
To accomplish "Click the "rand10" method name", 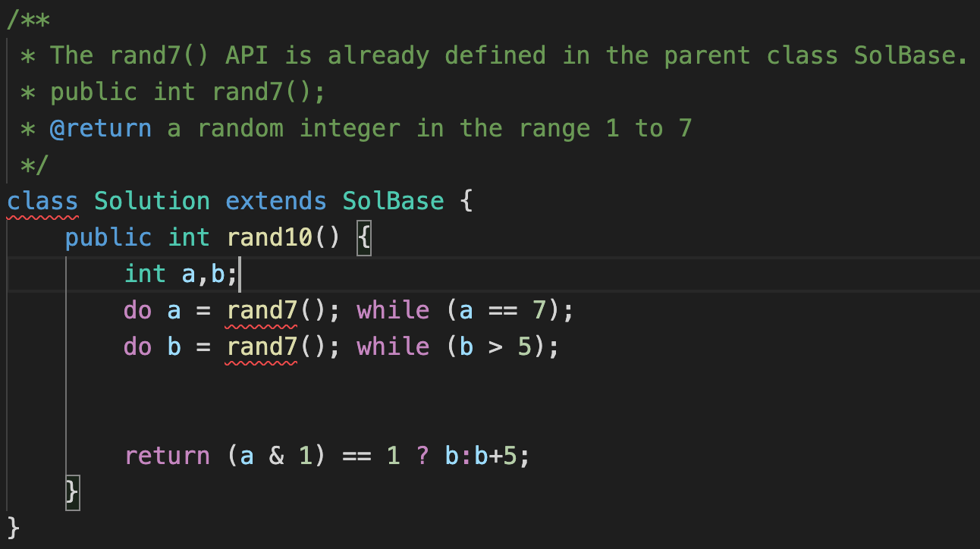I will point(270,238).
